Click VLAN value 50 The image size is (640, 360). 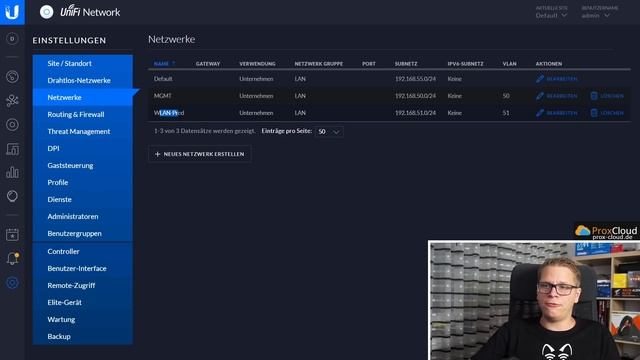506,96
